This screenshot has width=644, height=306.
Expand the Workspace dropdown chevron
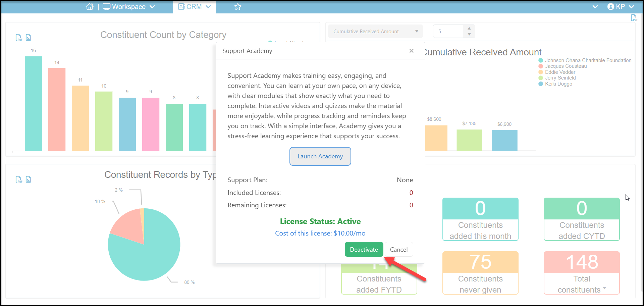pos(152,7)
